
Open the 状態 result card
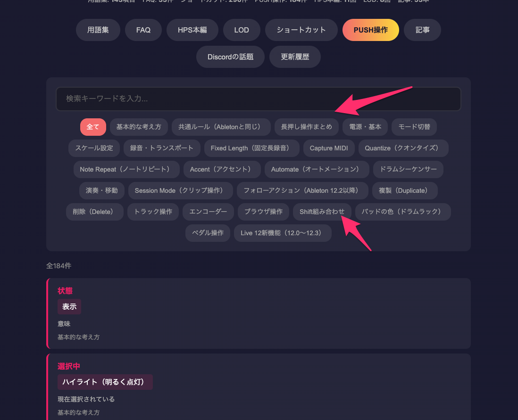pos(259,313)
